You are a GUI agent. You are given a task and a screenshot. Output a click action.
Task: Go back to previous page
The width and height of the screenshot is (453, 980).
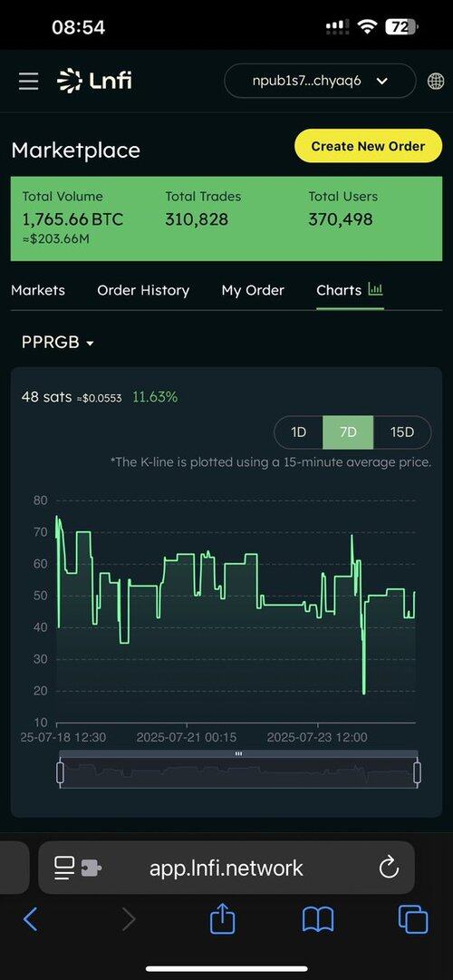30,919
